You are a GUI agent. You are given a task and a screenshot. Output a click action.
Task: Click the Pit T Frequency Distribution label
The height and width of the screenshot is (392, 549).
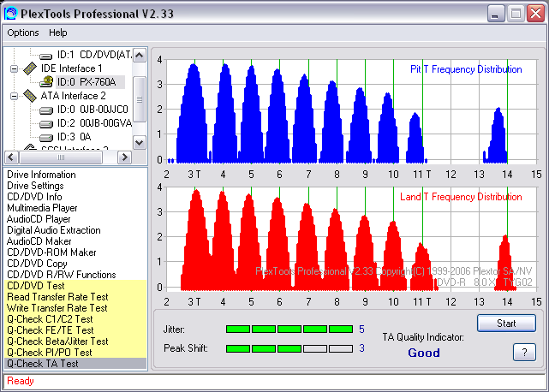coord(466,69)
